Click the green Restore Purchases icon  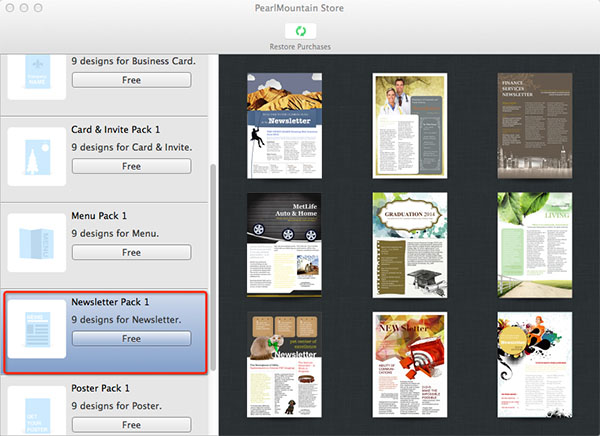[x=299, y=31]
